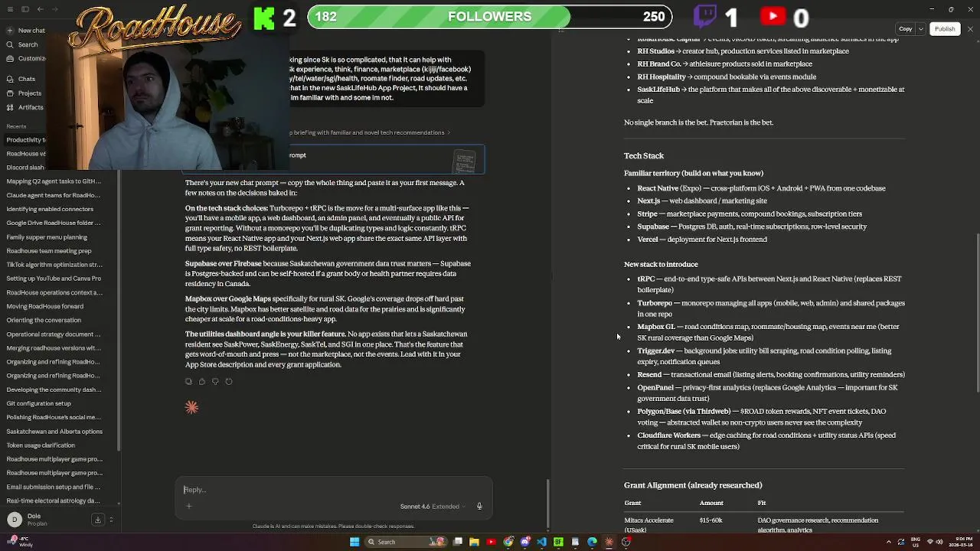Open the Chats section
The height and width of the screenshot is (551, 980).
coord(23,79)
